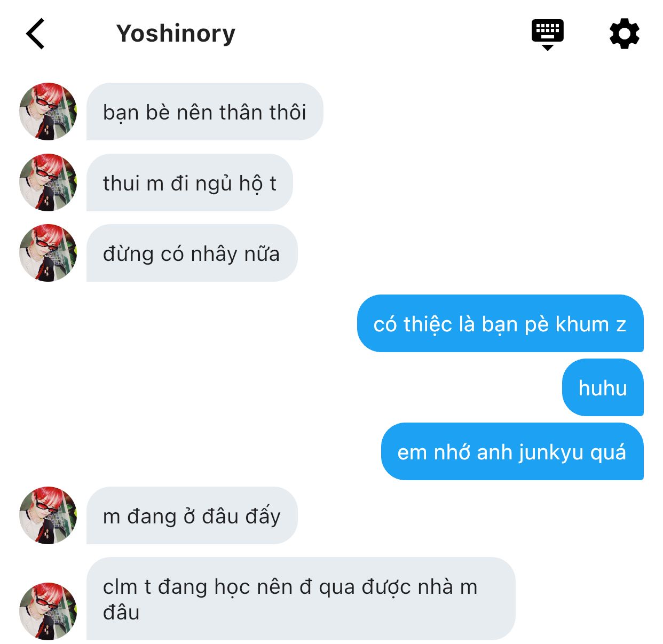This screenshot has width=663, height=644.
Task: Tap the word 'junkyu' in blue bubble
Action: pos(551,453)
